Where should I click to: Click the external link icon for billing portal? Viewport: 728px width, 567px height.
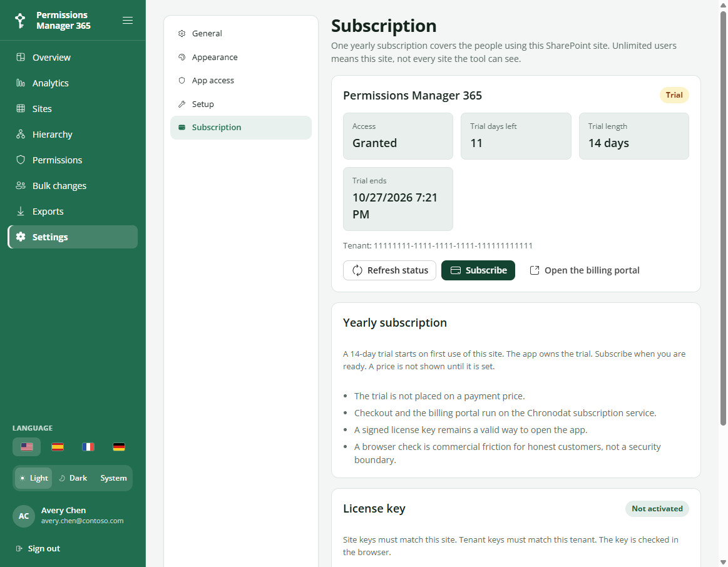point(535,270)
